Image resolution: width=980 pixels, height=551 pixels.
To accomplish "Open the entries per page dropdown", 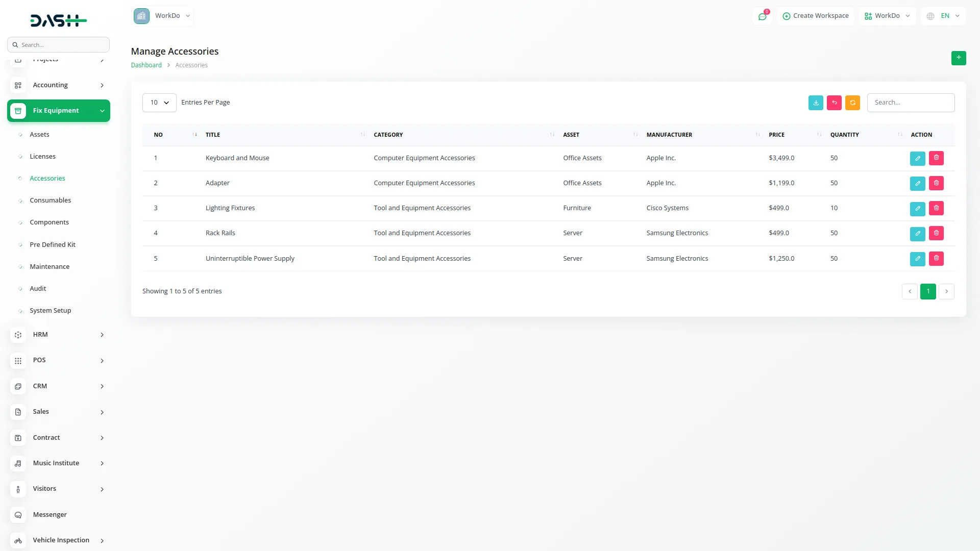I will tap(159, 103).
